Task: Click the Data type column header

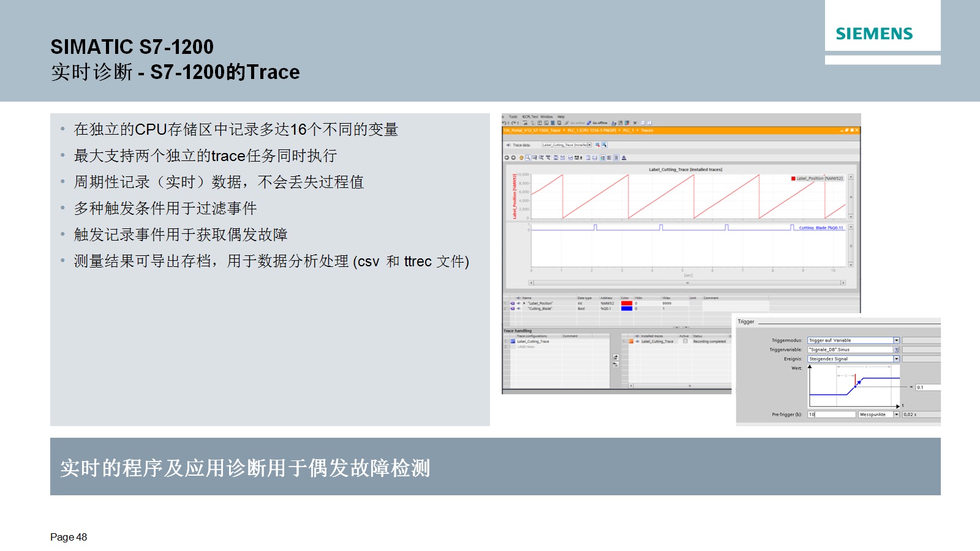Action: 584,298
